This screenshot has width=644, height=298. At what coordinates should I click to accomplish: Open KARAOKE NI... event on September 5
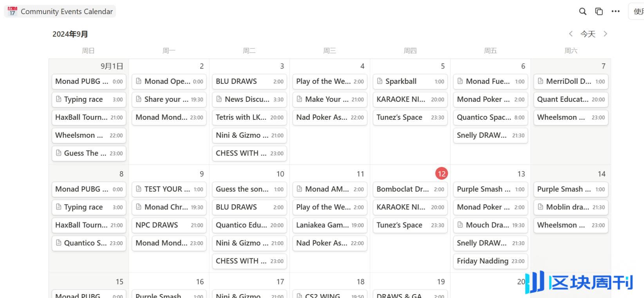coord(410,99)
